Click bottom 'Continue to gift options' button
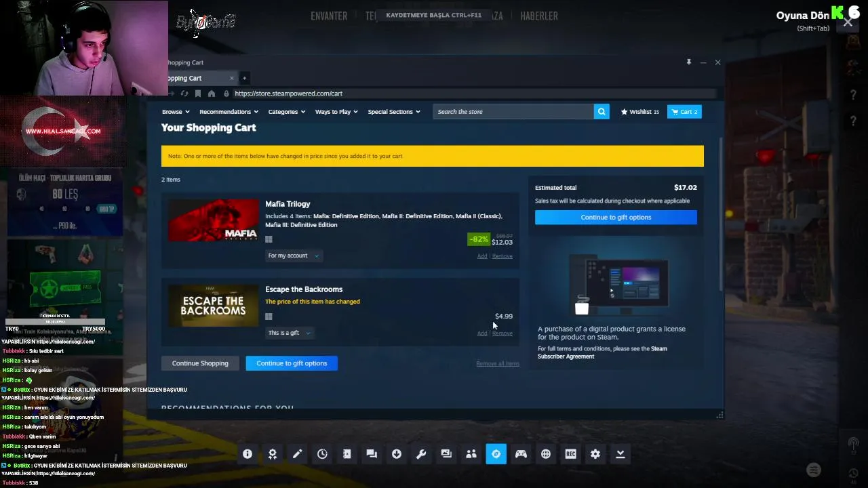This screenshot has height=488, width=868. [x=292, y=363]
